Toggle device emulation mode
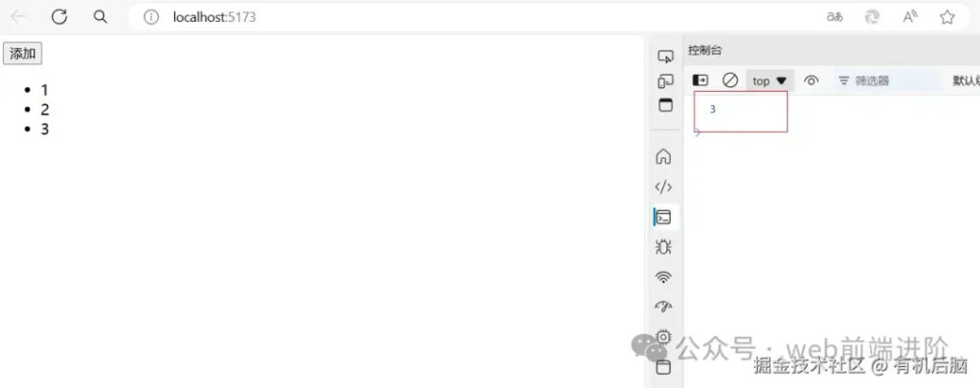Image resolution: width=980 pixels, height=388 pixels. pos(666,81)
